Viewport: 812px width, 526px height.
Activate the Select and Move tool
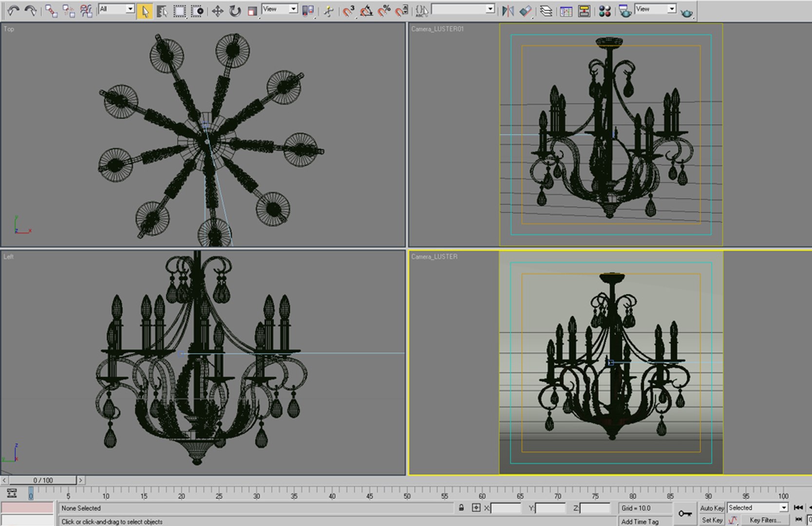[x=217, y=11]
